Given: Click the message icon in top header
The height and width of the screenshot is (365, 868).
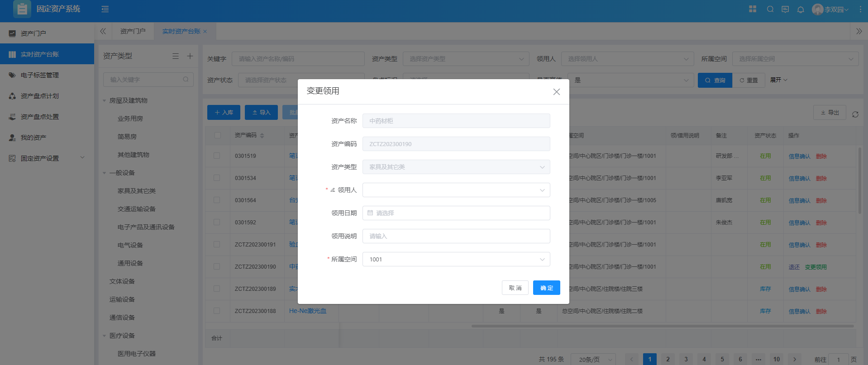Looking at the screenshot, I should pyautogui.click(x=785, y=9).
